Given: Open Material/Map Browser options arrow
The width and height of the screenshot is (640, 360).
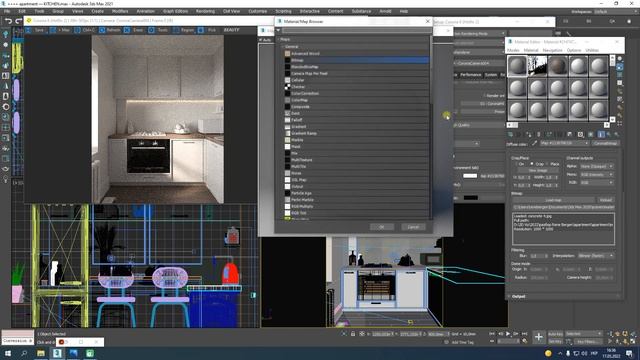Looking at the screenshot, I should click(278, 30).
